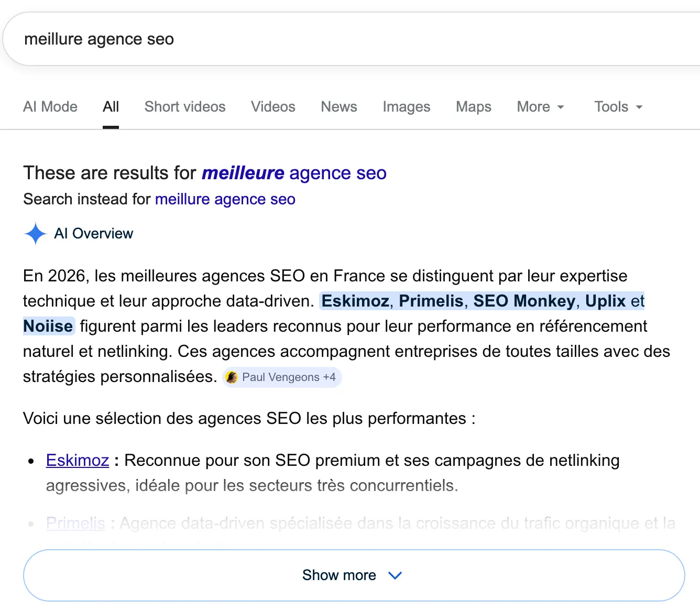This screenshot has height=611, width=700.
Task: Open the Eskimoz link in the list
Action: [78, 460]
